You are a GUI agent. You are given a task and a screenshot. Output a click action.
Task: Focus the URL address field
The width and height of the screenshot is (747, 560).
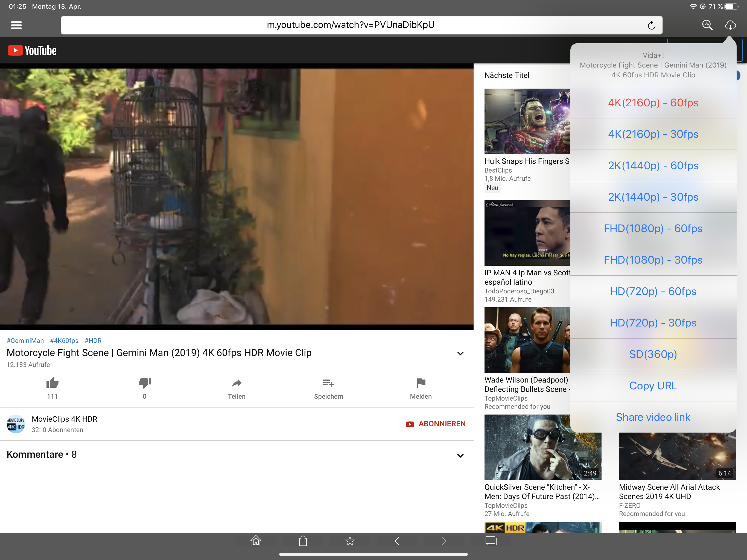(350, 25)
